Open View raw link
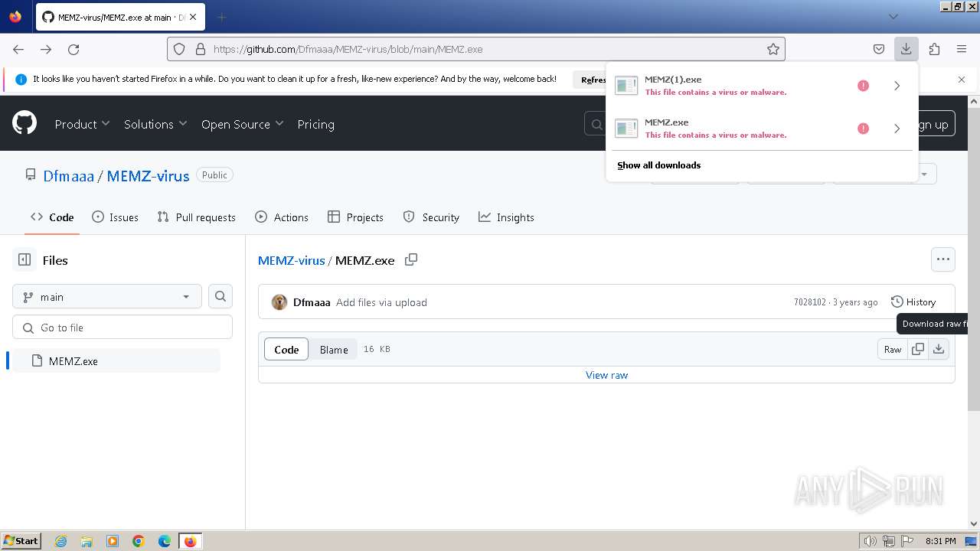The width and height of the screenshot is (980, 551). click(x=606, y=375)
